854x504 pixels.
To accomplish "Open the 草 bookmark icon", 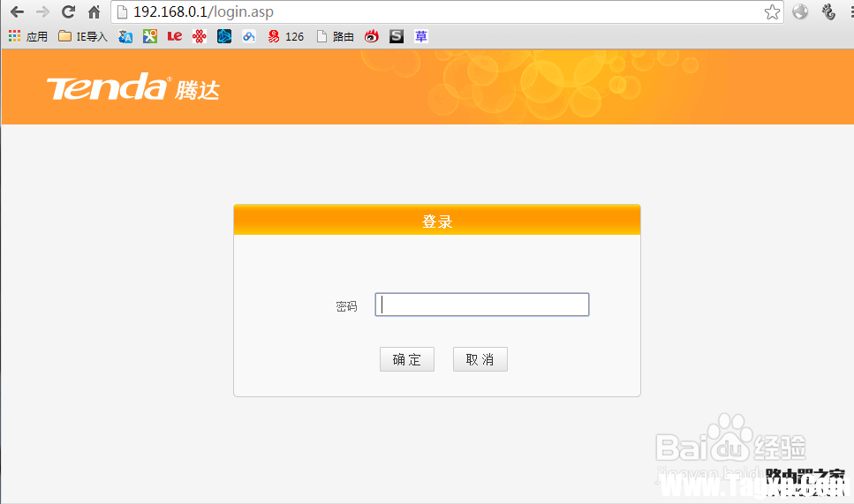I will coord(421,36).
